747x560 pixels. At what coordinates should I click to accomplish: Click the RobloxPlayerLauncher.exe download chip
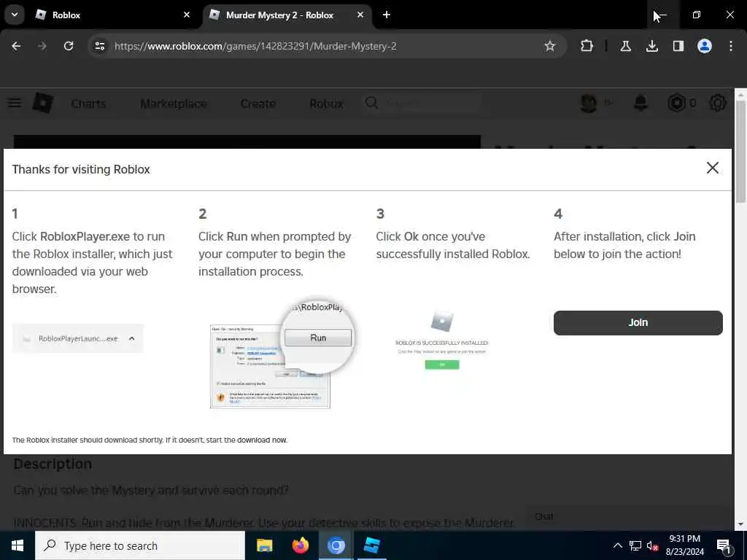[77, 338]
